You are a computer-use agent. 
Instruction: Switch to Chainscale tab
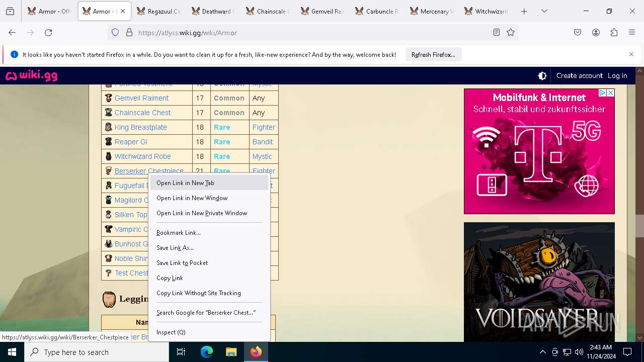269,11
